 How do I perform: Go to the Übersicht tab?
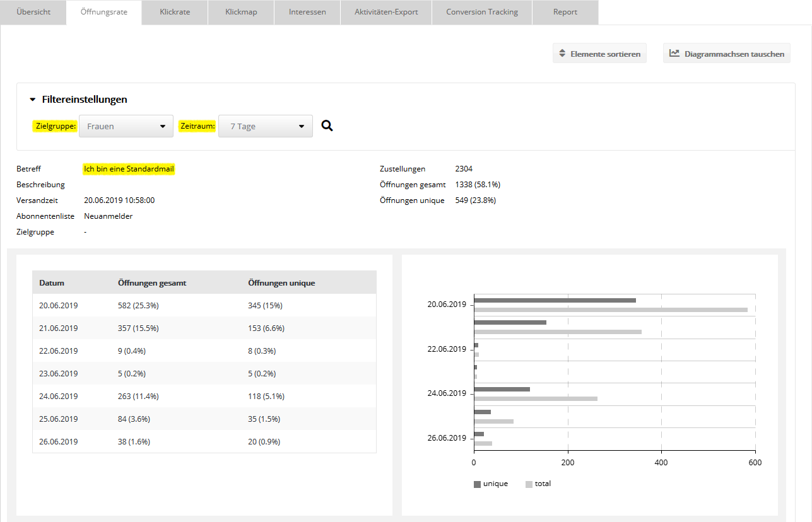click(x=33, y=12)
